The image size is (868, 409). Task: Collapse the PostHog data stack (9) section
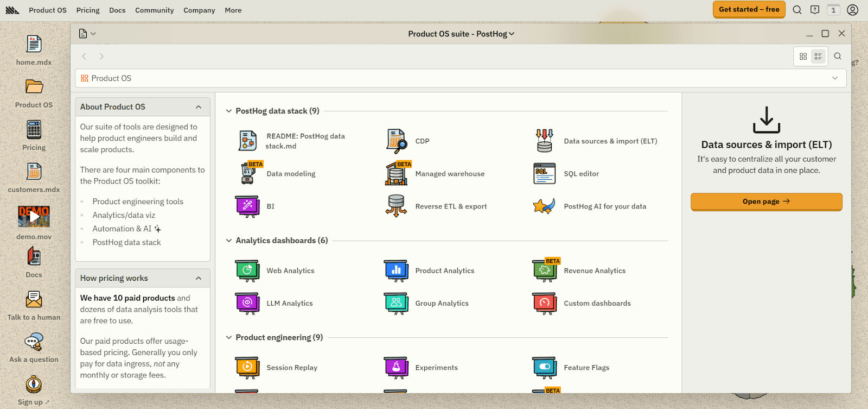pos(229,111)
